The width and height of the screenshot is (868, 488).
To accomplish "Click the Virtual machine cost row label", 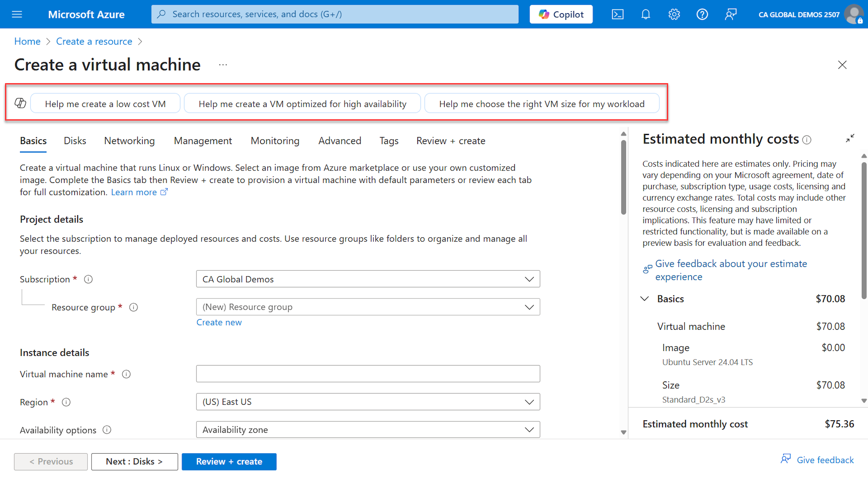I will click(x=691, y=327).
